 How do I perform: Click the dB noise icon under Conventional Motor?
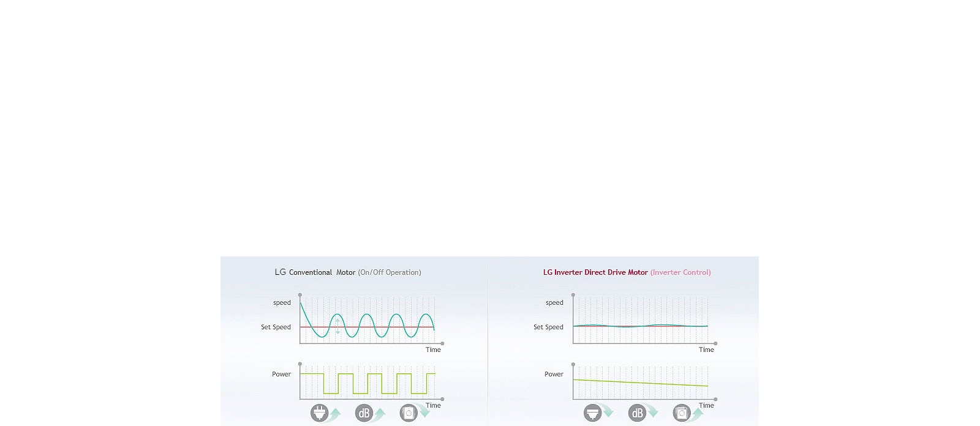364,413
